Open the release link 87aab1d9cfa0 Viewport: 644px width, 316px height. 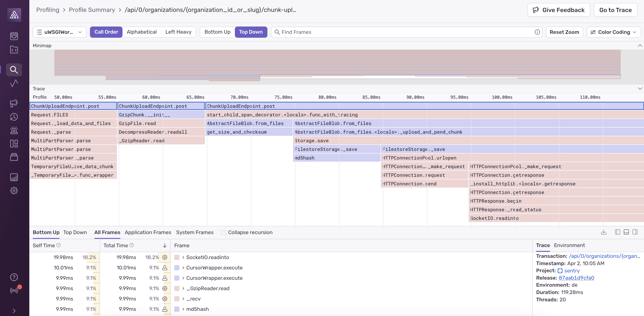576,278
